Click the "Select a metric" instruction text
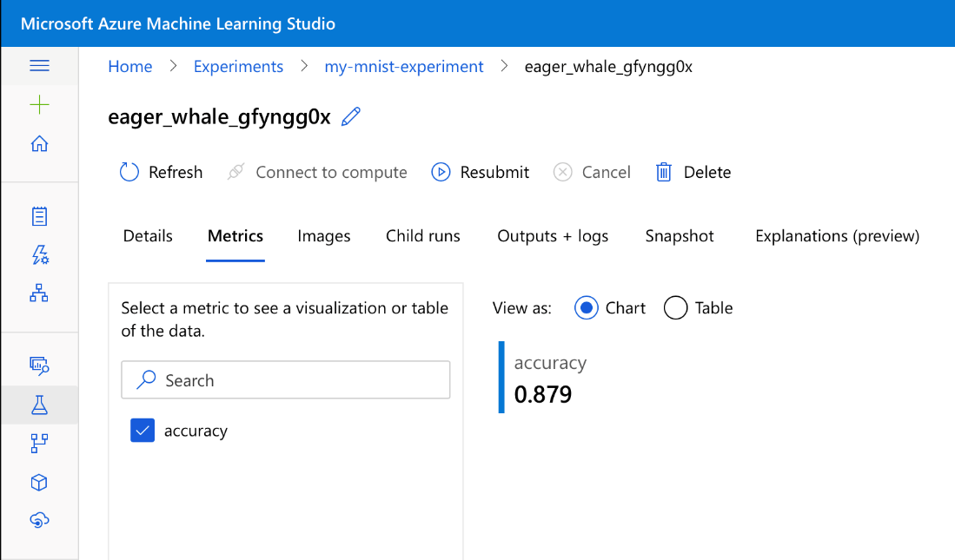This screenshot has width=955, height=560. [284, 319]
